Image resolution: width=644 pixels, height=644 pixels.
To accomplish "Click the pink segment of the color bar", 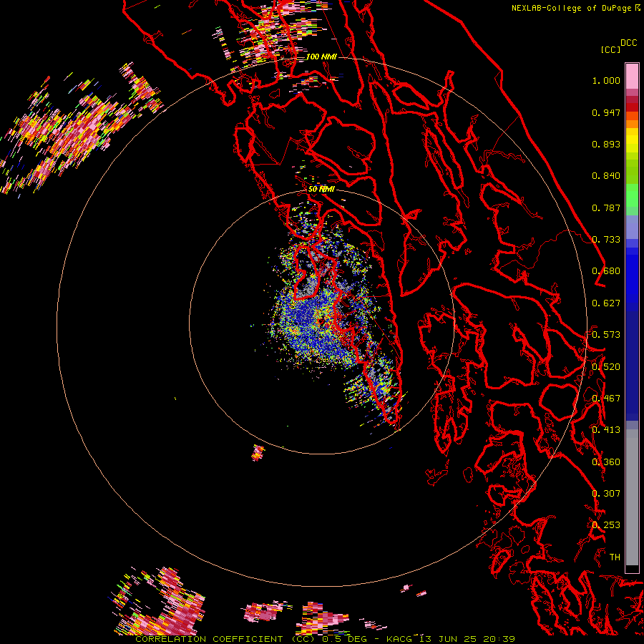I will tap(632, 77).
